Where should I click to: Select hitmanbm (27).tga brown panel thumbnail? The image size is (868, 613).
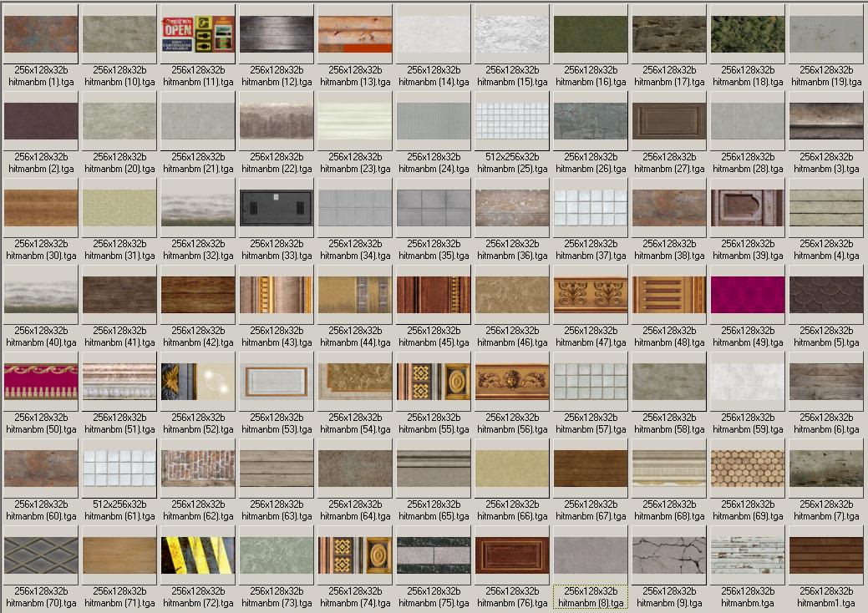(x=669, y=121)
